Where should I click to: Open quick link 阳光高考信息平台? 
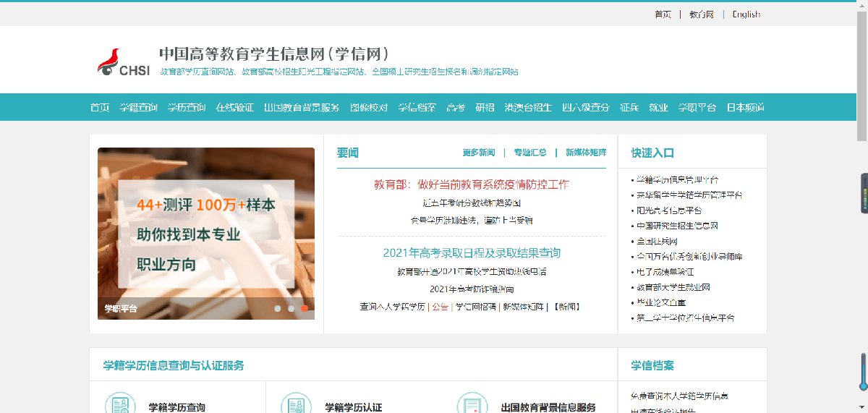tap(670, 210)
